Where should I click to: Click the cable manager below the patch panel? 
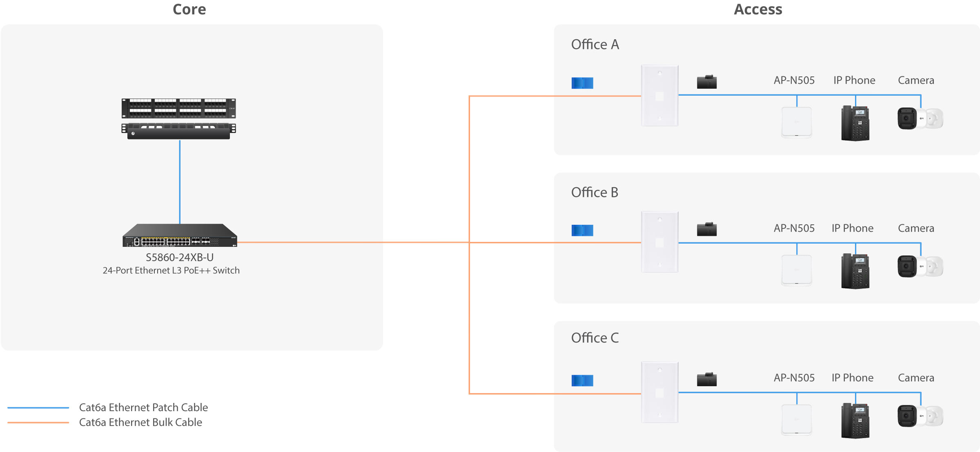179,131
